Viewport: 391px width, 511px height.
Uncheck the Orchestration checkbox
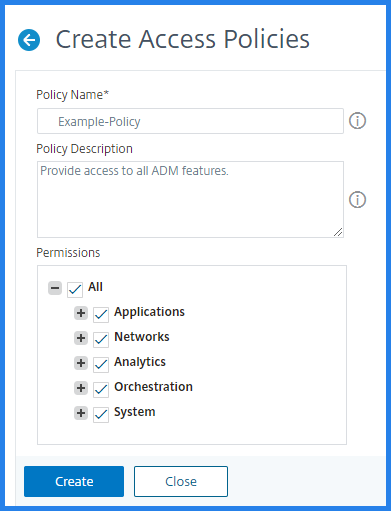[101, 390]
